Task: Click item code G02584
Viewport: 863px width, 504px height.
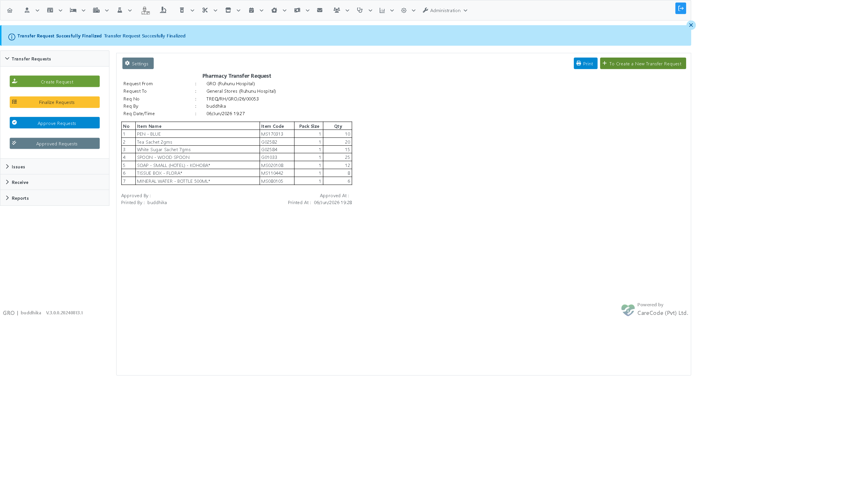Action: pos(269,149)
